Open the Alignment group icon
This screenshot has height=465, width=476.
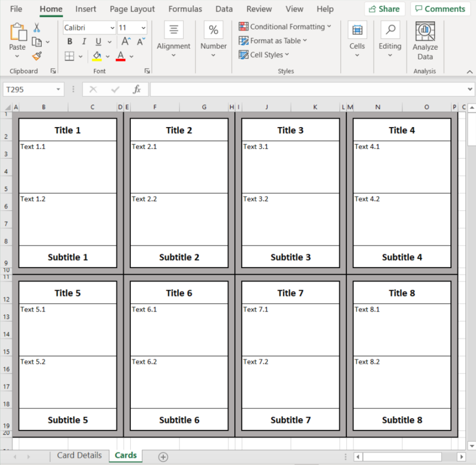click(174, 29)
